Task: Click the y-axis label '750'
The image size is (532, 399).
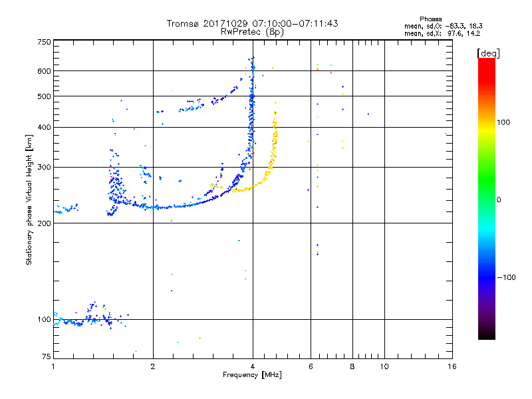Action: [x=44, y=42]
